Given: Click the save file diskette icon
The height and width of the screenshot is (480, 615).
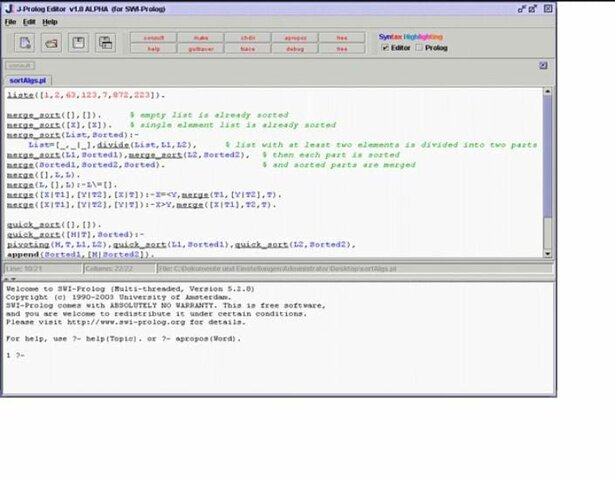Looking at the screenshot, I should click(78, 43).
